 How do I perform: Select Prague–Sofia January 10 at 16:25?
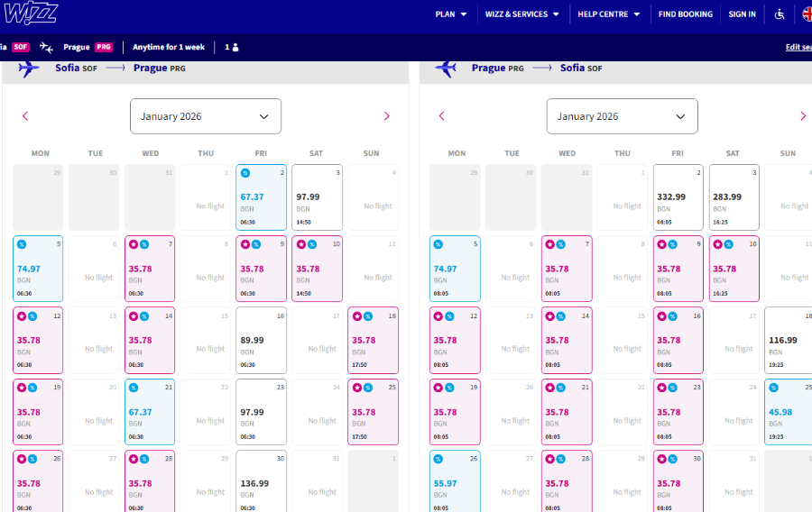[x=734, y=269]
